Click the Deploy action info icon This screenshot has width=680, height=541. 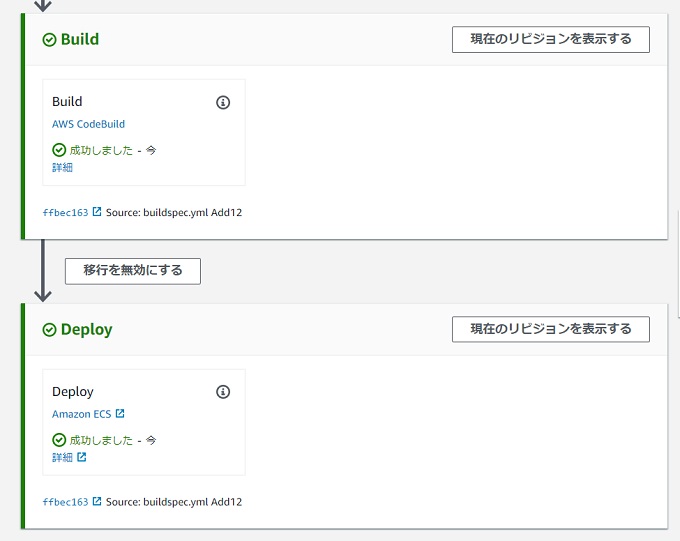click(223, 392)
